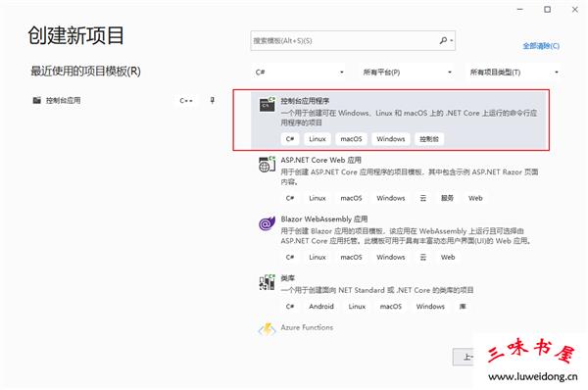Viewport: 588px width, 390px height.
Task: Minimize the 创建新项目 dialog window
Action: click(519, 10)
